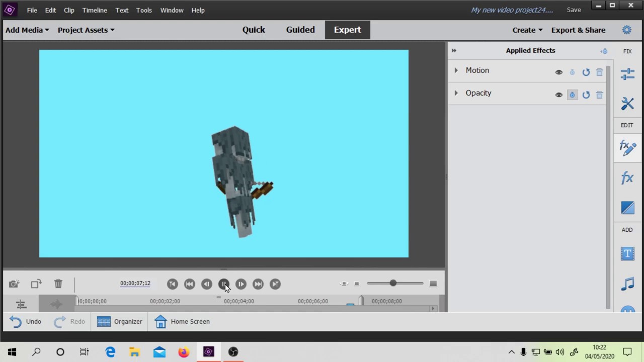Reset the Opacity effect
This screenshot has width=644, height=362.
tap(586, 95)
